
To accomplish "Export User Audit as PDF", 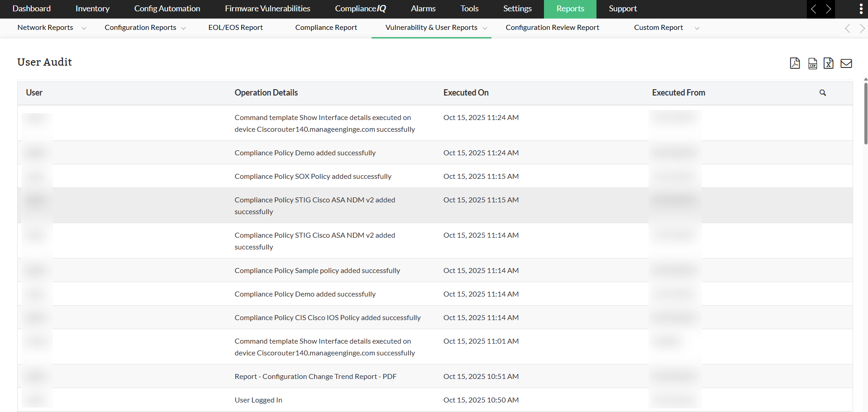I will (x=795, y=63).
